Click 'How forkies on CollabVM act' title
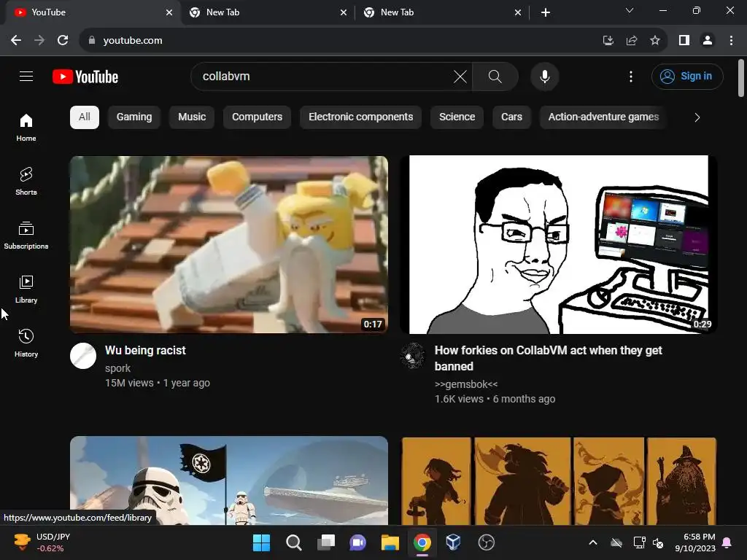 click(x=549, y=358)
